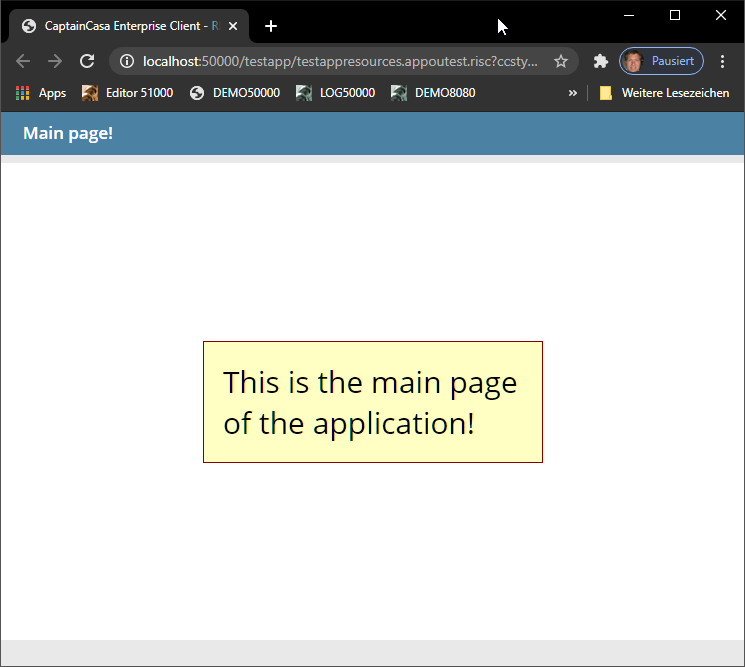745x667 pixels.
Task: Close the CaptainCasa Enterprise Client tab
Action: (233, 26)
